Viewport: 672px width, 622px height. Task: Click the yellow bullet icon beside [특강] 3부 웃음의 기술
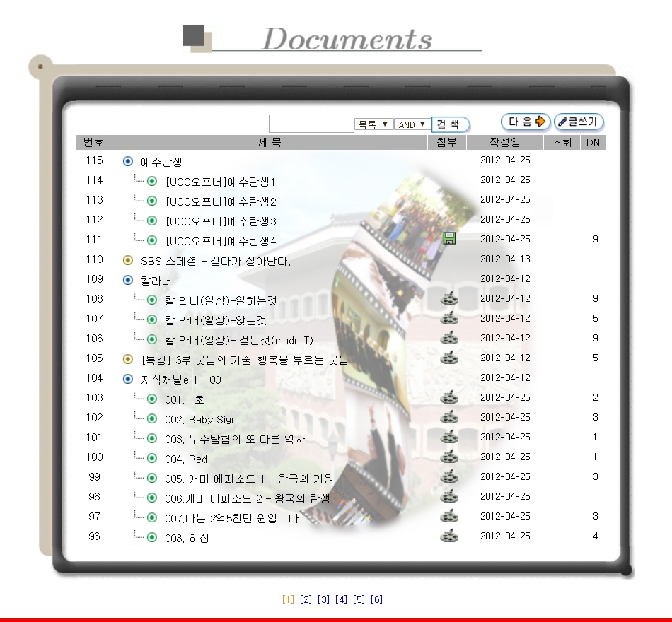tap(128, 359)
